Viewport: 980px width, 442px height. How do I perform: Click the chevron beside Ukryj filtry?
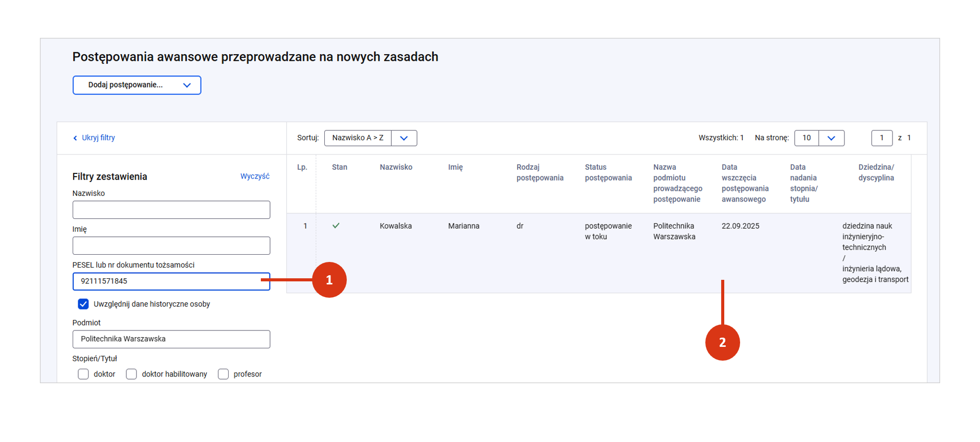[x=75, y=138]
